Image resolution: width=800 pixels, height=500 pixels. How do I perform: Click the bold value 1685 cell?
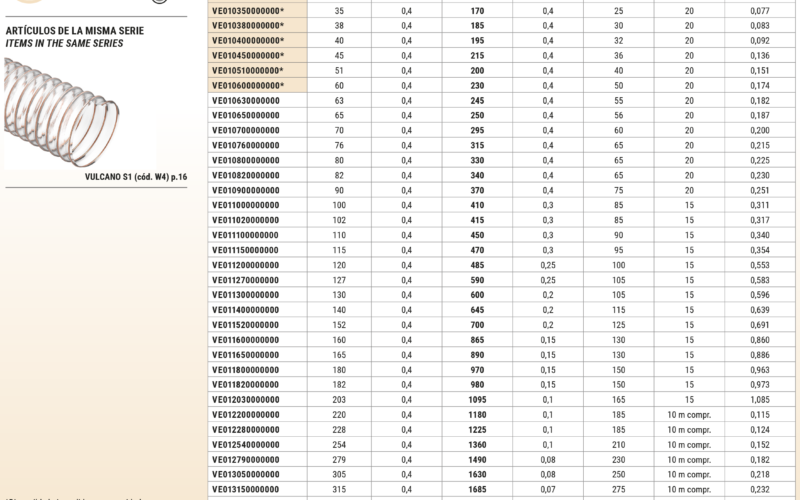click(x=476, y=490)
